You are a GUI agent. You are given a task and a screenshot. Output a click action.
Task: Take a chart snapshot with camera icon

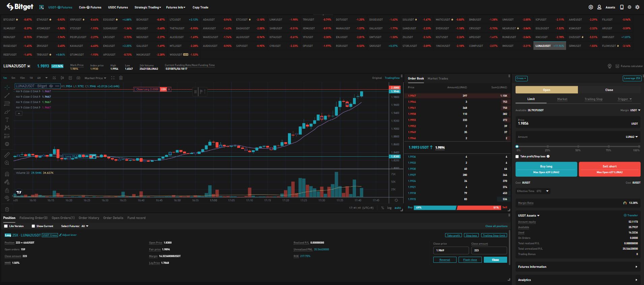78,78
